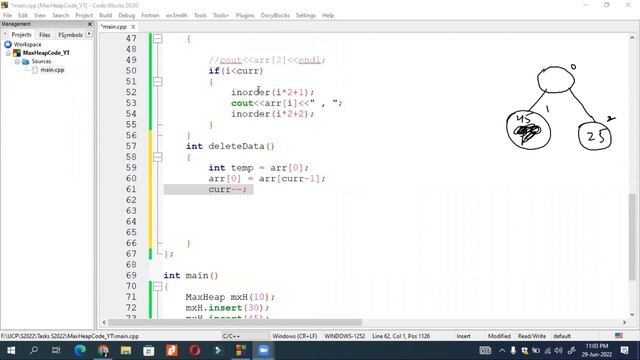Open Opera browser from taskbar

tap(195, 351)
